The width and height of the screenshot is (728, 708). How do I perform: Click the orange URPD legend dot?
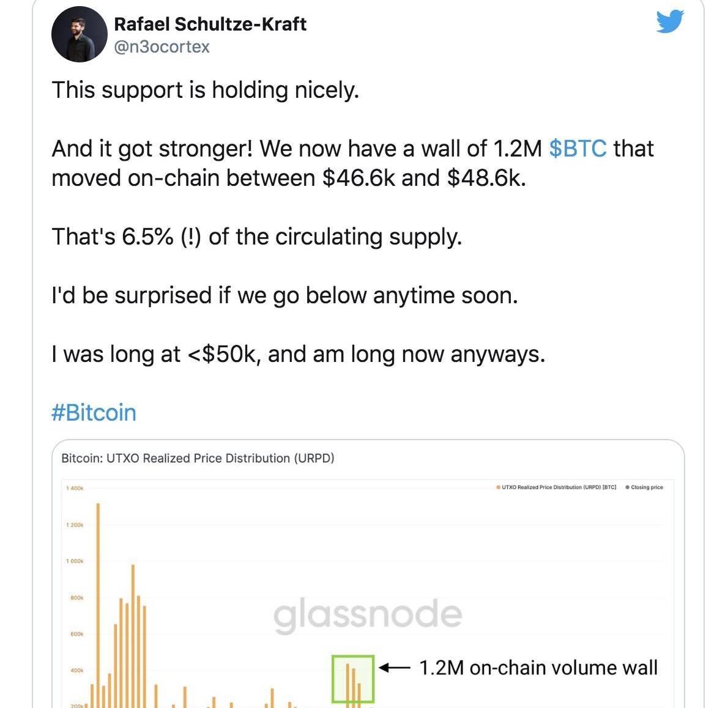499,487
